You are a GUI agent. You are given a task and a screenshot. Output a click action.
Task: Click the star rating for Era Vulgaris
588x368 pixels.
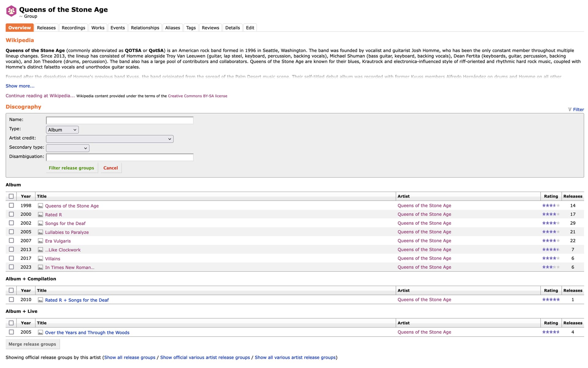point(551,241)
